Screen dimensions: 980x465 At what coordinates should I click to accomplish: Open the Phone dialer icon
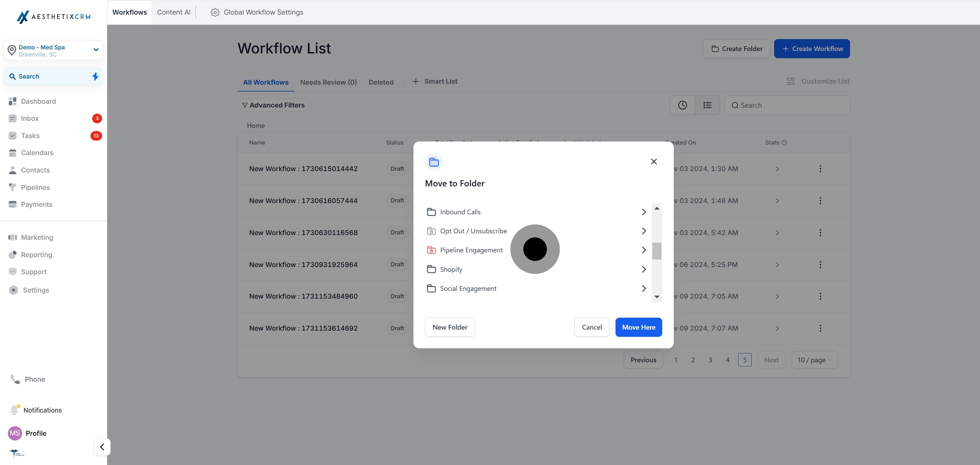coord(15,379)
